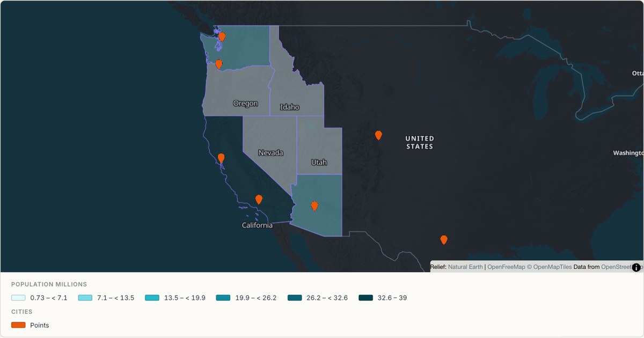Screen dimensions: 644x338
Task: Click the Utah state label
Action: pos(319,162)
